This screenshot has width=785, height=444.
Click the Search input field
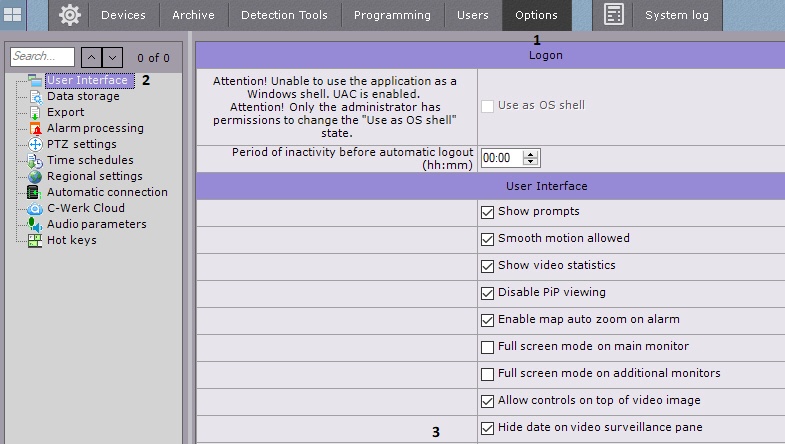(x=41, y=58)
